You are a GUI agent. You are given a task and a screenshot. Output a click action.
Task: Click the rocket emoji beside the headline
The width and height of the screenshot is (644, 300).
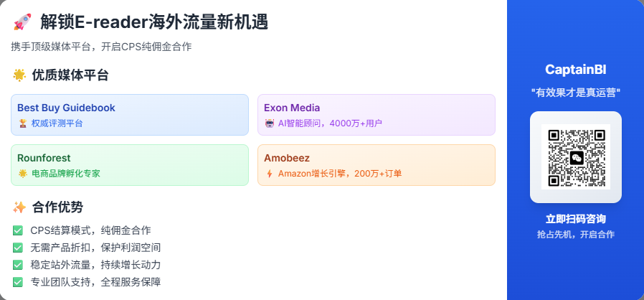pyautogui.click(x=22, y=22)
